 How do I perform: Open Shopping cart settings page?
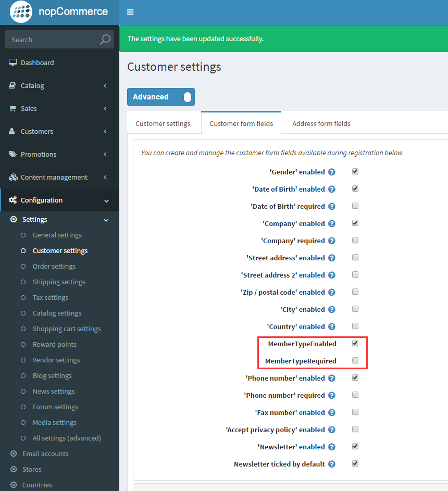(x=67, y=329)
